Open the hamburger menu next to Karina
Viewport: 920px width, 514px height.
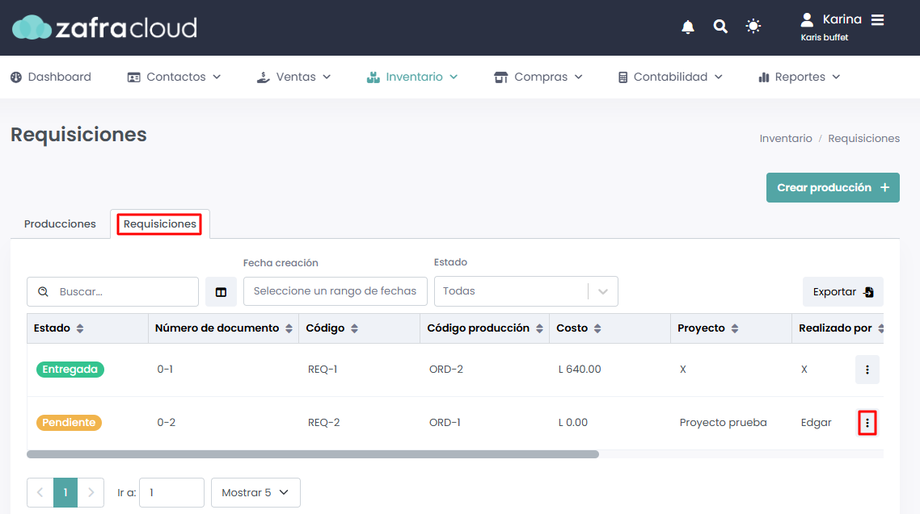click(x=877, y=20)
